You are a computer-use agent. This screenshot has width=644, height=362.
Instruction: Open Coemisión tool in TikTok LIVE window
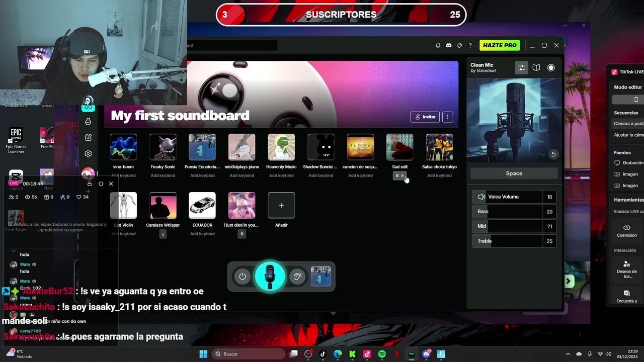(x=626, y=231)
